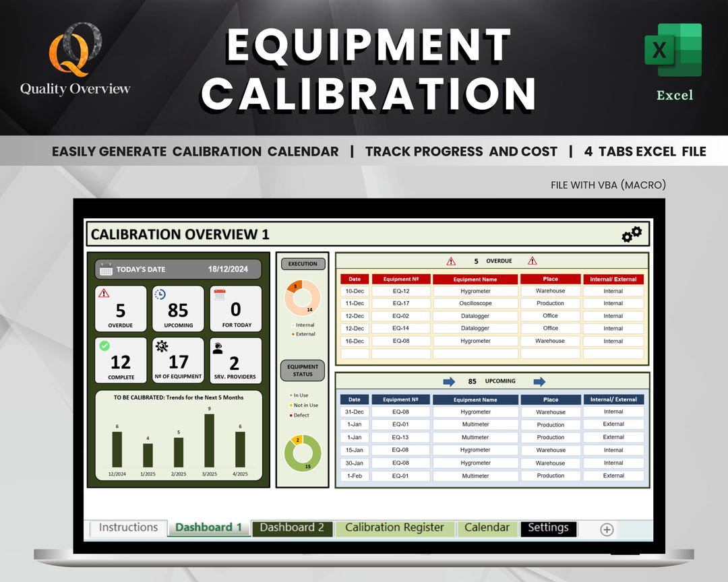The image size is (728, 582).
Task: Toggle the In Use legend entry
Action: (299, 395)
